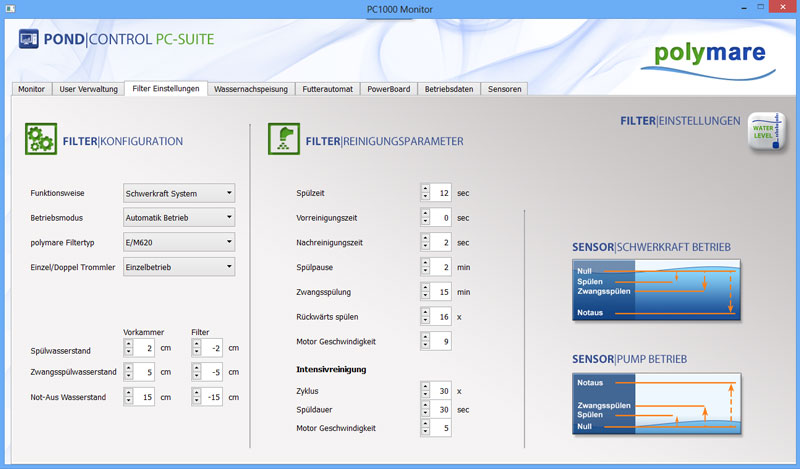Open the Wassernachspeisung tab
The image size is (800, 469).
click(250, 89)
